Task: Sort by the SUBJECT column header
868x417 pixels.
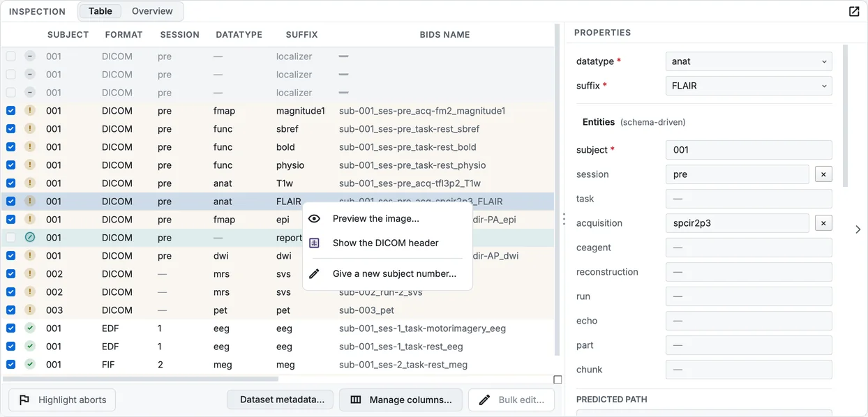Action: (68, 34)
